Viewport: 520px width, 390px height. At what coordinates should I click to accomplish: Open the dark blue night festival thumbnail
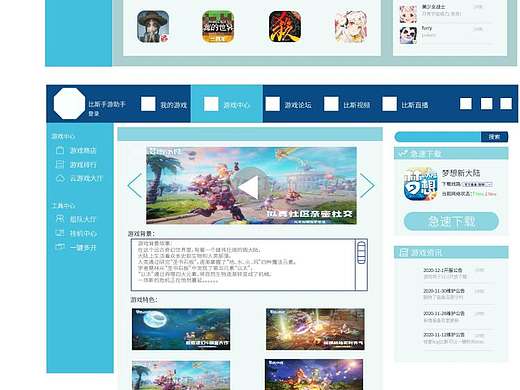point(314,375)
